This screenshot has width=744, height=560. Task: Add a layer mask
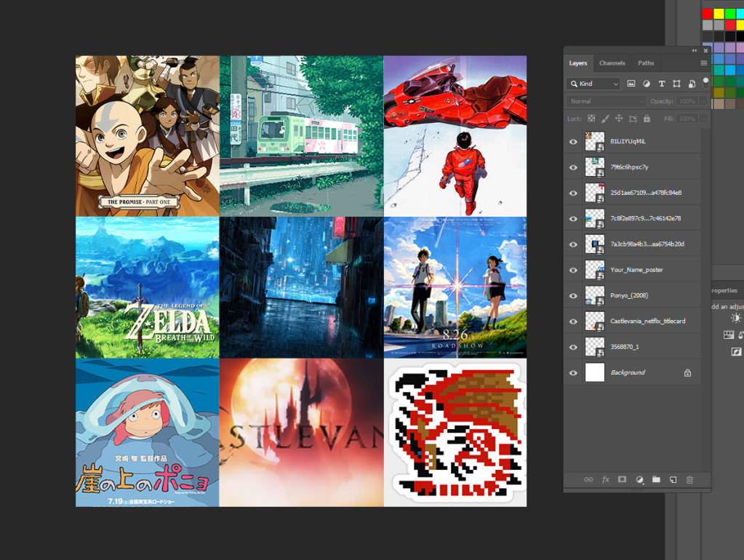(x=622, y=480)
